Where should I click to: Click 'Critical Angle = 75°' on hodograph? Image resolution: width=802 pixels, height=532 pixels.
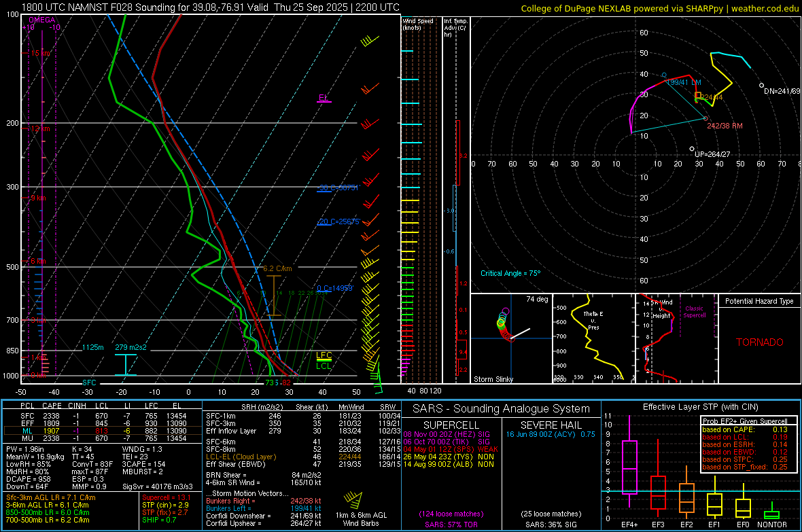510,273
